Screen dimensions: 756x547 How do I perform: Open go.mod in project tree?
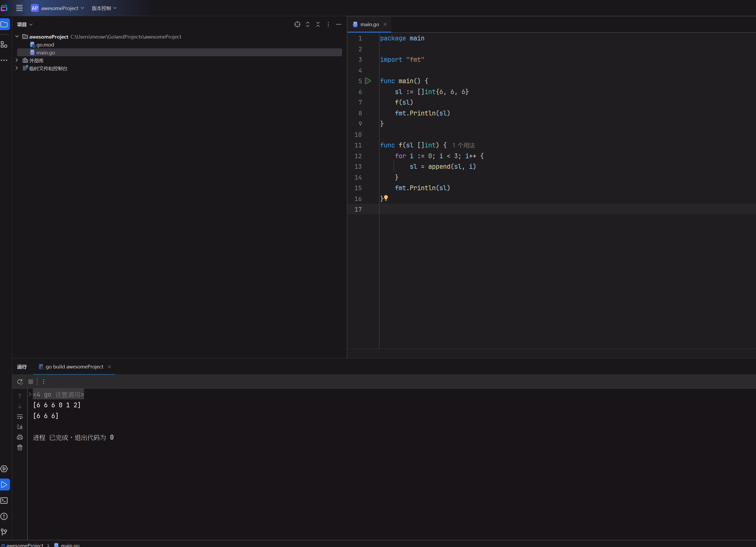click(x=45, y=45)
